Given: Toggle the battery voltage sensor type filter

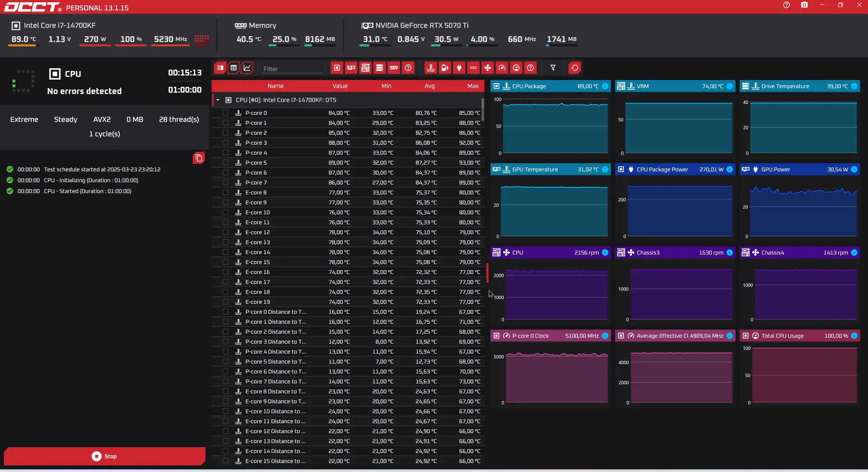Looking at the screenshot, I should (x=445, y=68).
